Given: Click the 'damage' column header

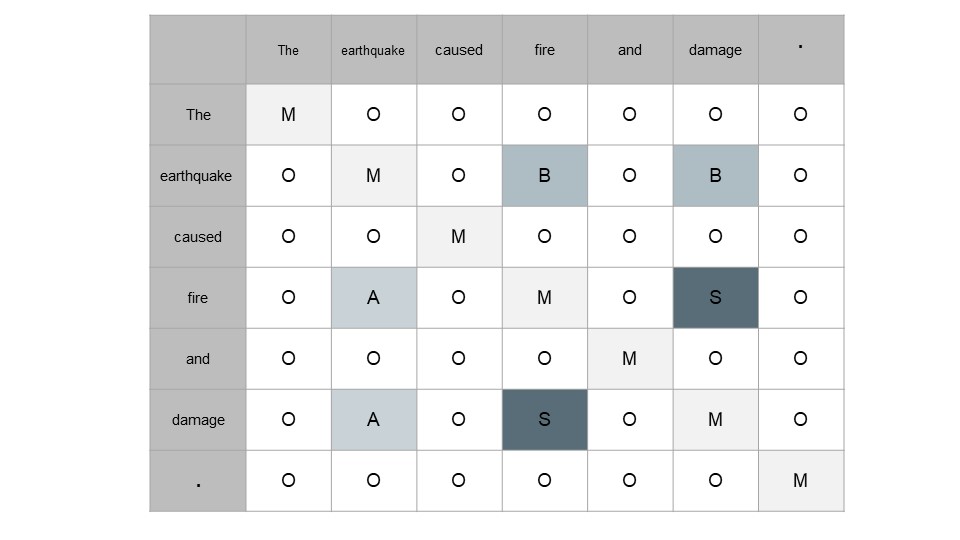Looking at the screenshot, I should 715,50.
